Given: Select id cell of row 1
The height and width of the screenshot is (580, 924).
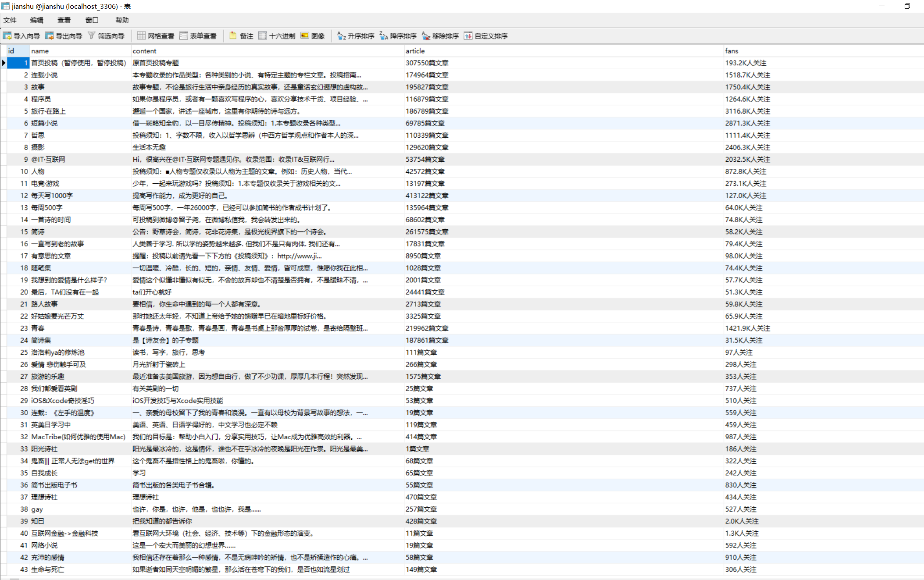Looking at the screenshot, I should (x=18, y=63).
